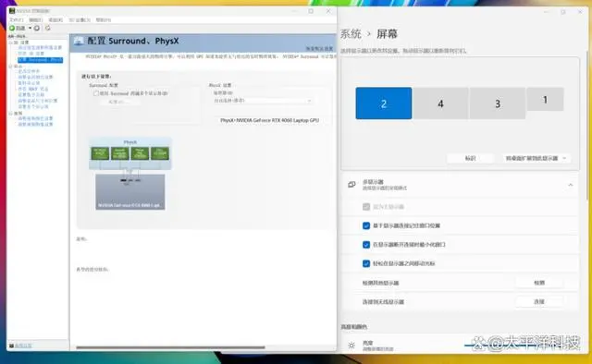Click the Home icon in NVIDIA toolbar
The image size is (592, 364).
[x=47, y=28]
